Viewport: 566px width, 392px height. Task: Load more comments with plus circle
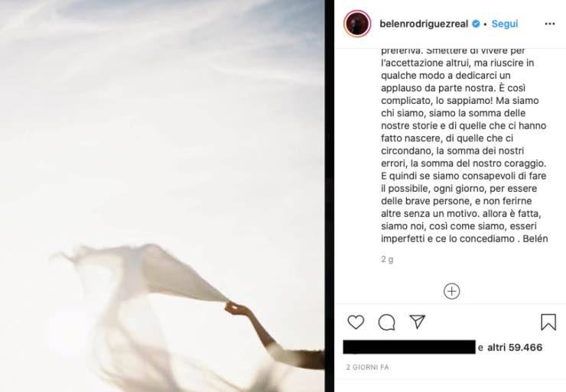click(451, 291)
